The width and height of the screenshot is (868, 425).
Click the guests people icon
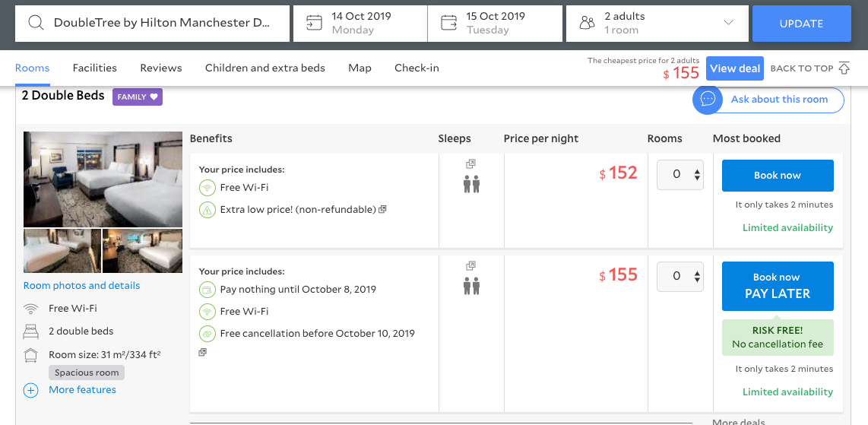[x=587, y=23]
